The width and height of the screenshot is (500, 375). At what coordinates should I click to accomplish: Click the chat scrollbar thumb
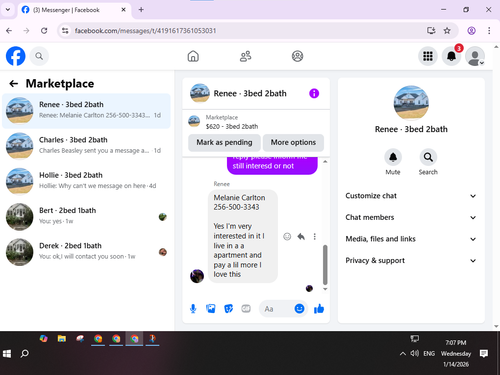click(325, 264)
